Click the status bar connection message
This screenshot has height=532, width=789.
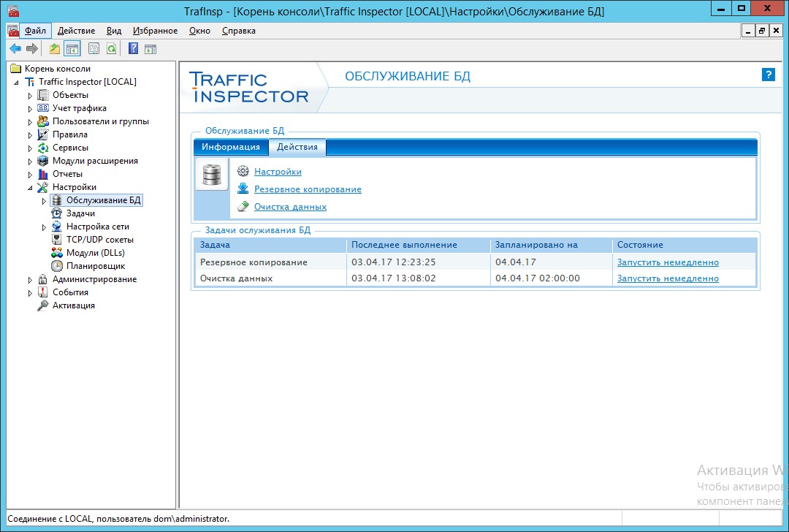pos(118,519)
